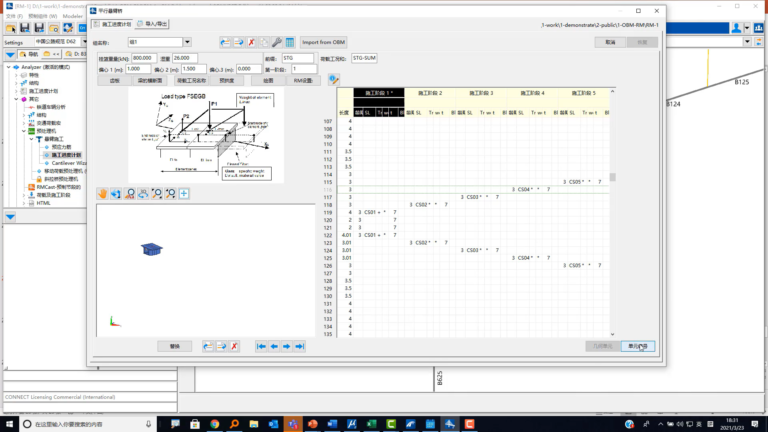
Task: Open the wrench settings icon
Action: (277, 43)
